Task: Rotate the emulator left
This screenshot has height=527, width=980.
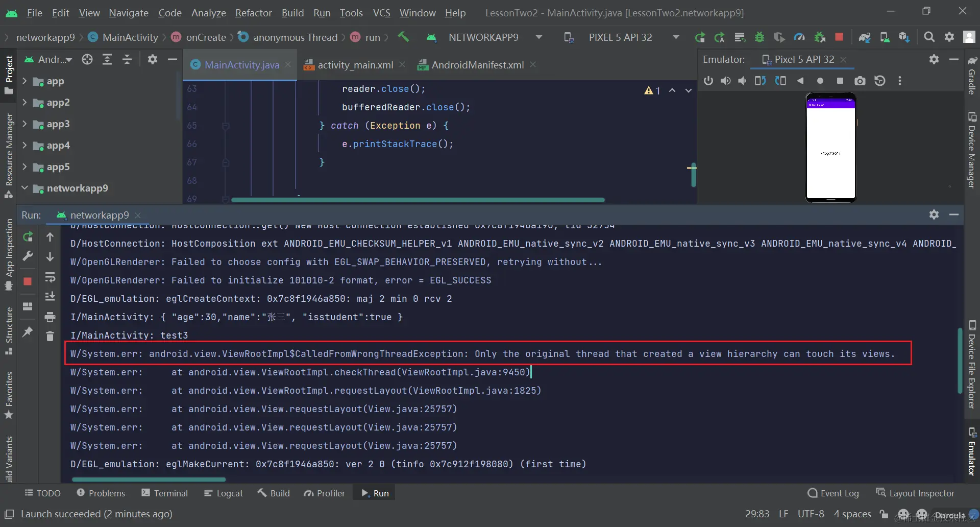Action: tap(761, 81)
